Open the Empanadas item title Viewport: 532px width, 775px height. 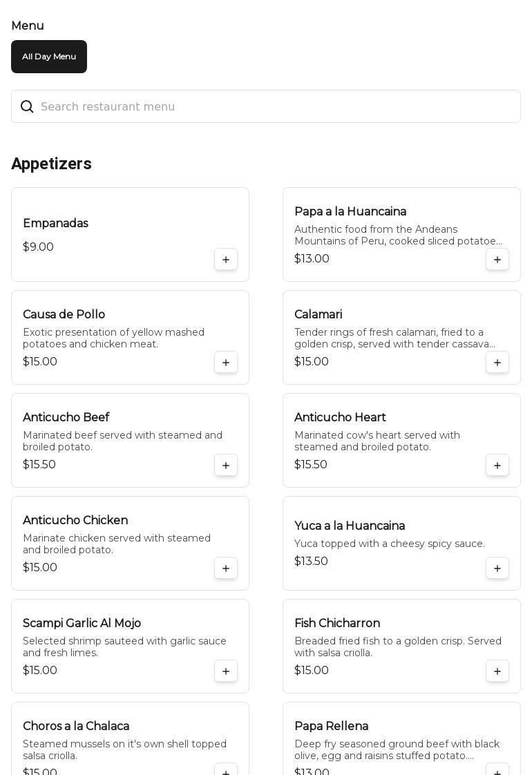pyautogui.click(x=55, y=223)
